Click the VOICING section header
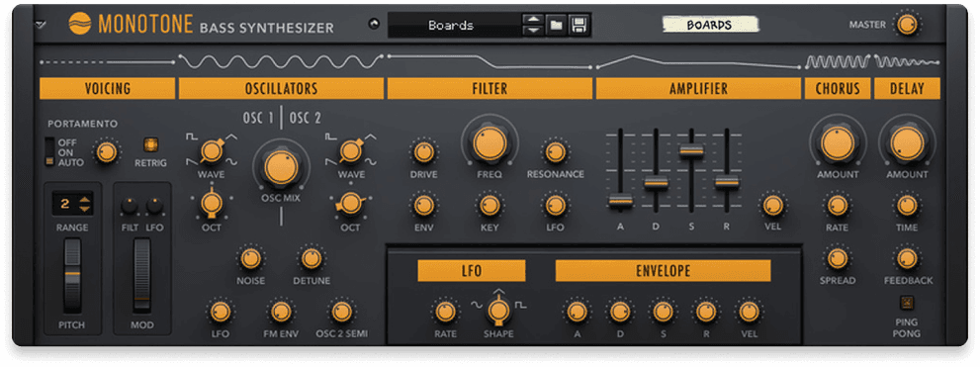The image size is (980, 367). [108, 88]
